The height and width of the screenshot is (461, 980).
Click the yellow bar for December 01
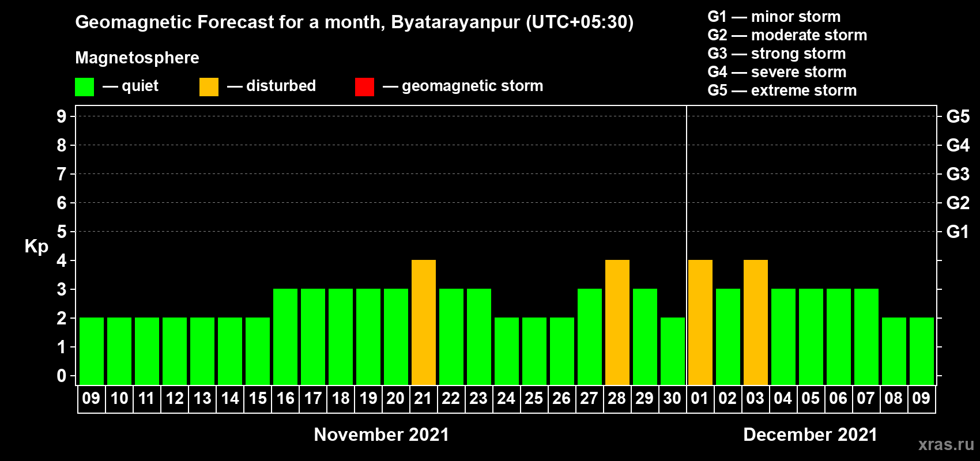pyautogui.click(x=700, y=323)
